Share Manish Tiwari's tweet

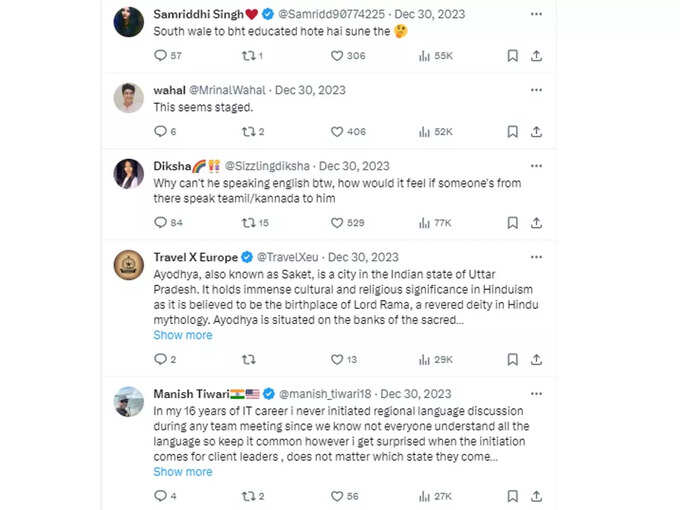tap(536, 496)
